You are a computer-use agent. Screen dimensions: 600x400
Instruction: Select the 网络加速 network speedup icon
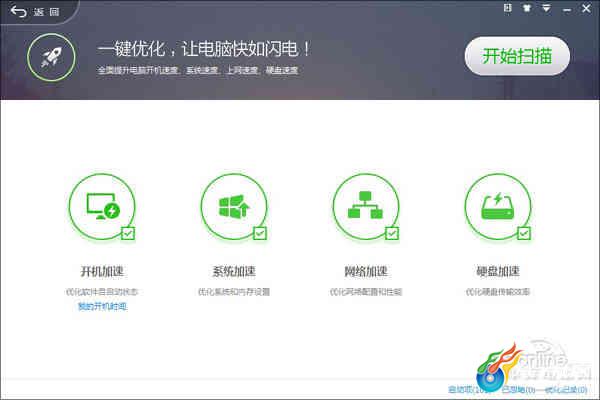(366, 207)
